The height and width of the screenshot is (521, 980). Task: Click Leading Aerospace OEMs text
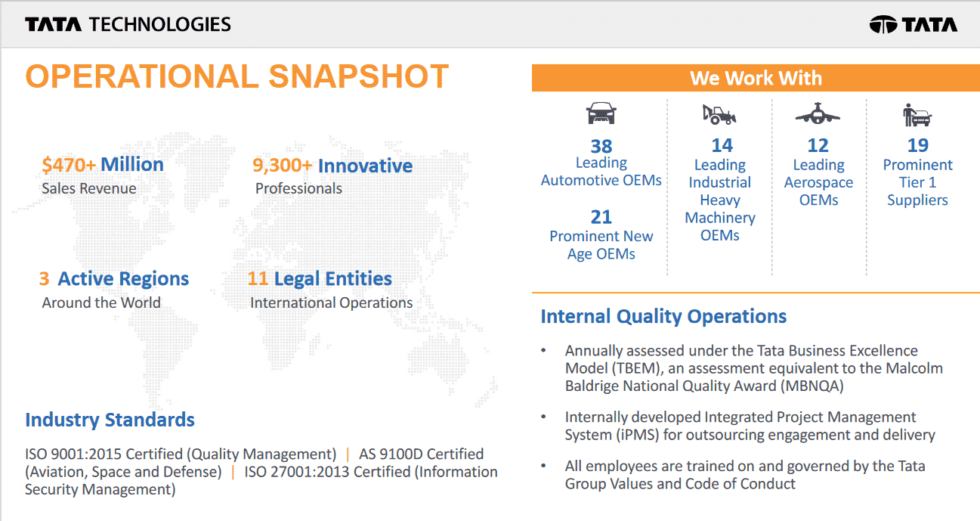pos(818,182)
